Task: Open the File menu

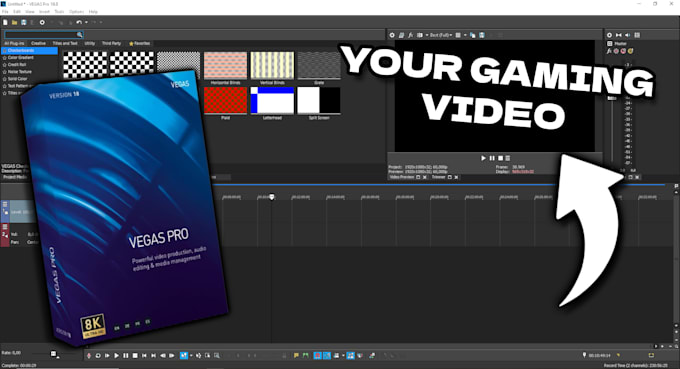Action: tap(5, 12)
